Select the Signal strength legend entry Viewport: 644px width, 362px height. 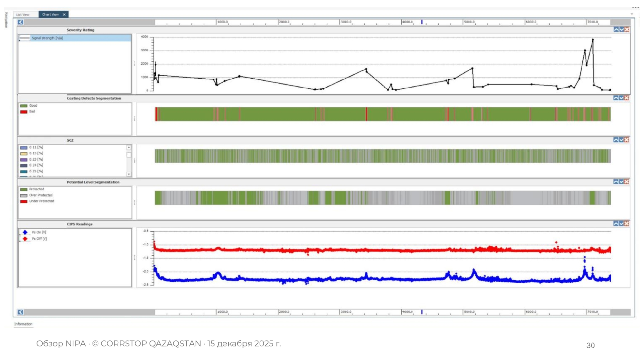(47, 38)
